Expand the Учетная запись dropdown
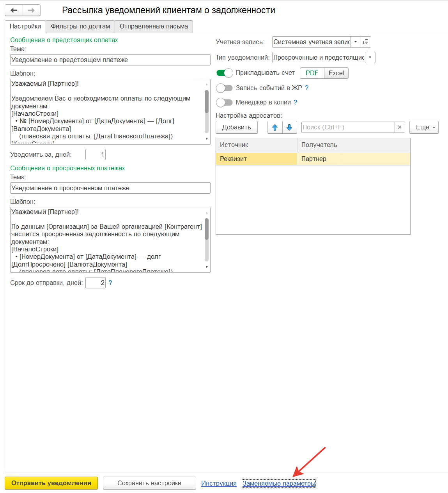This screenshot has height=493, width=448. tap(356, 42)
